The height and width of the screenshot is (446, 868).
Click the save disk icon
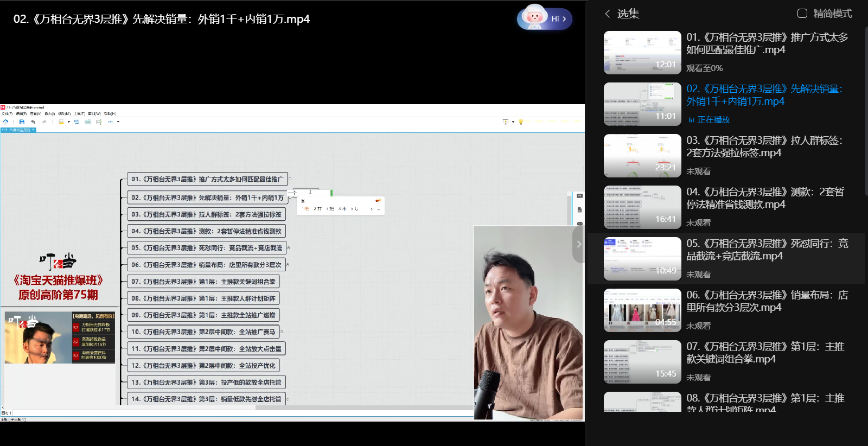click(x=22, y=122)
